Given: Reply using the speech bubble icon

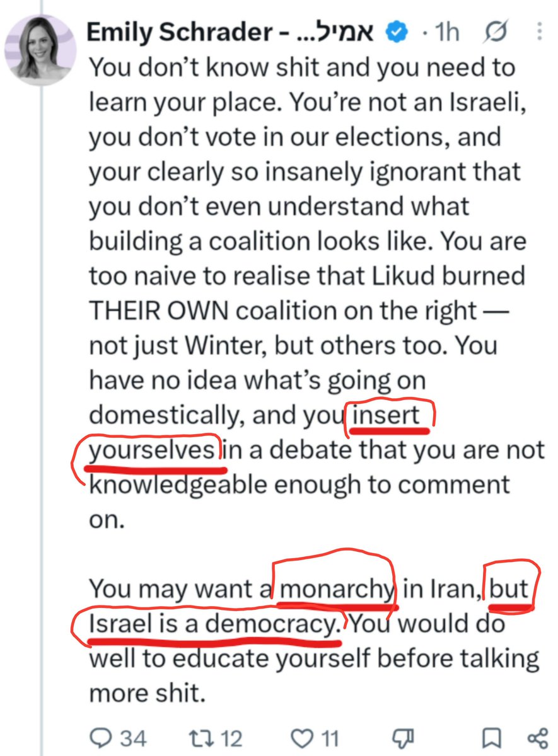Looking at the screenshot, I should coord(99,737).
